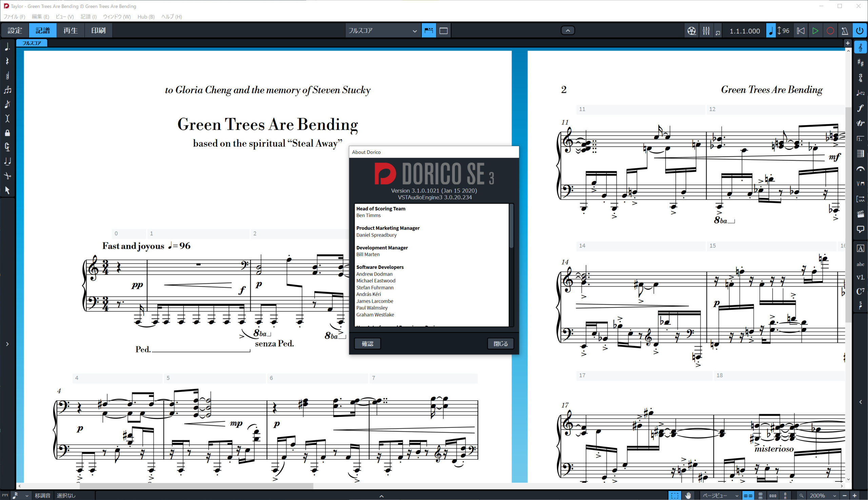Open the chord symbols C7 tool

point(861,292)
